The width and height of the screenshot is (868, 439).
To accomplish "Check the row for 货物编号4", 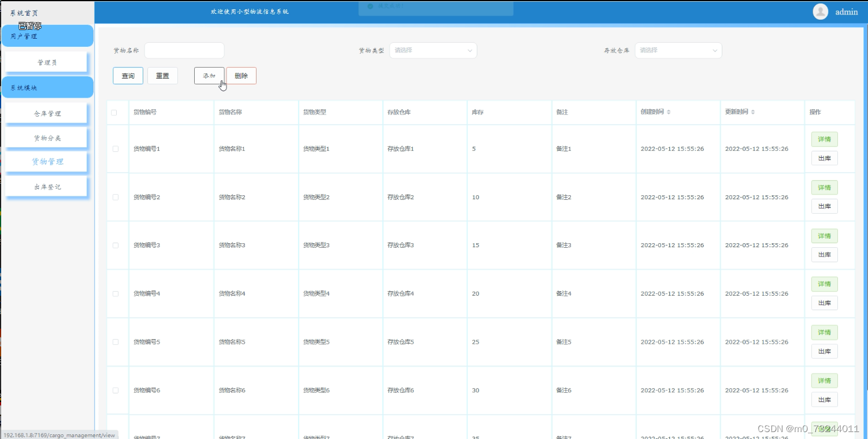I will 116,293.
